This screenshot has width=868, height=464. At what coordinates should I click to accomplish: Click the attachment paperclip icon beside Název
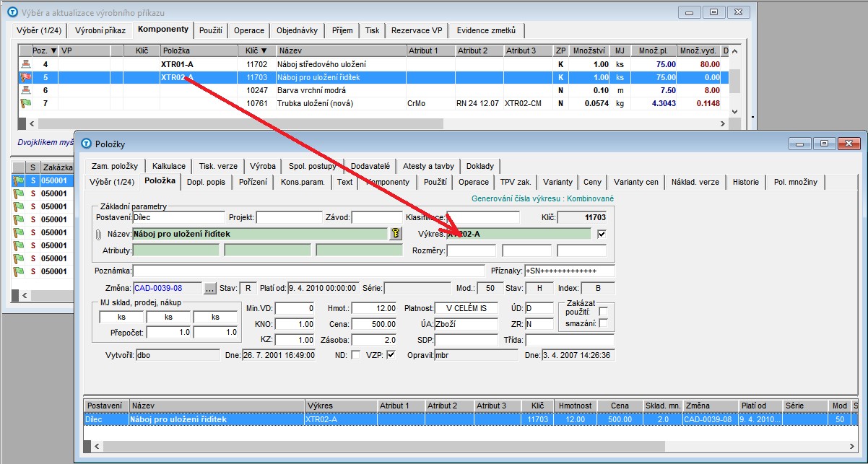pyautogui.click(x=99, y=234)
